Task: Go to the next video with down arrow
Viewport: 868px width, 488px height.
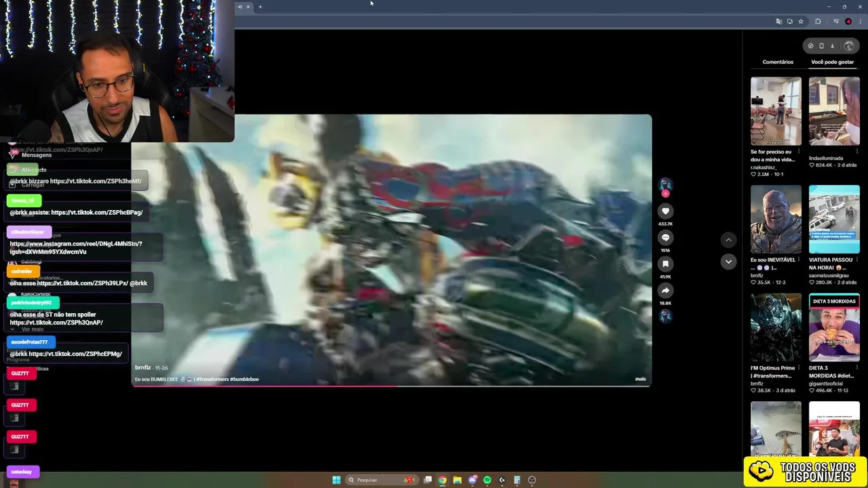Action: (728, 262)
